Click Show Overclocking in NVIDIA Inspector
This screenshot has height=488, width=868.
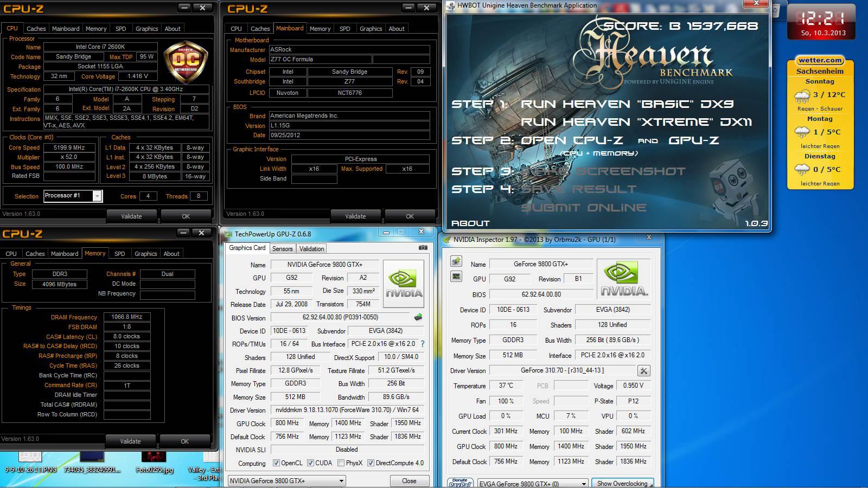click(622, 483)
